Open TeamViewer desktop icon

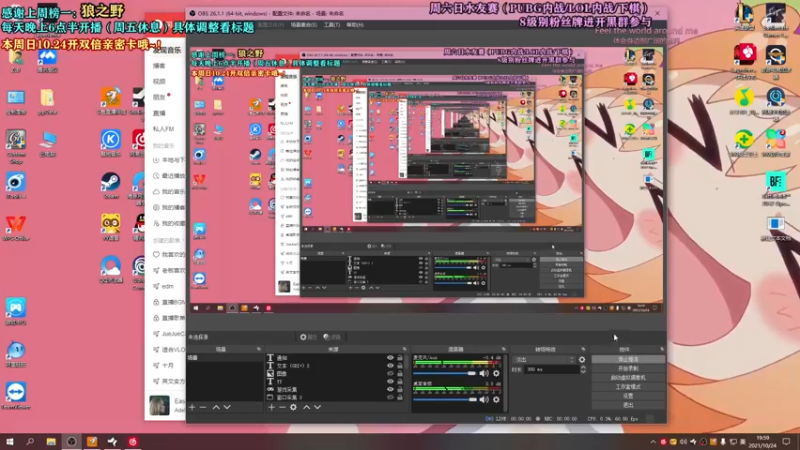(x=16, y=395)
